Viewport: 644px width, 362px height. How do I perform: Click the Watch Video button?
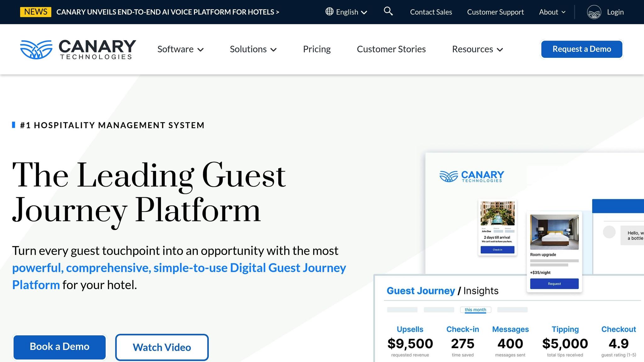(162, 347)
